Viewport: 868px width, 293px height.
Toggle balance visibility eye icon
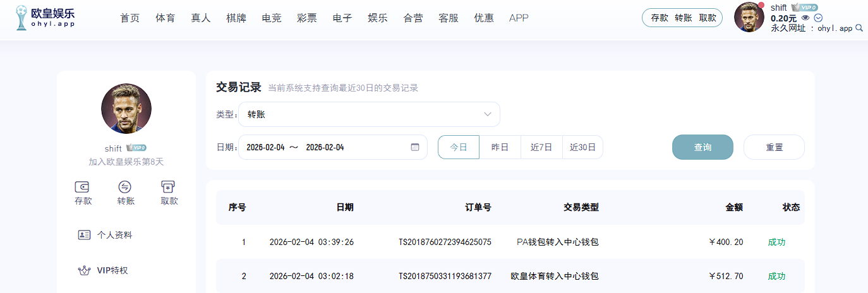(805, 18)
